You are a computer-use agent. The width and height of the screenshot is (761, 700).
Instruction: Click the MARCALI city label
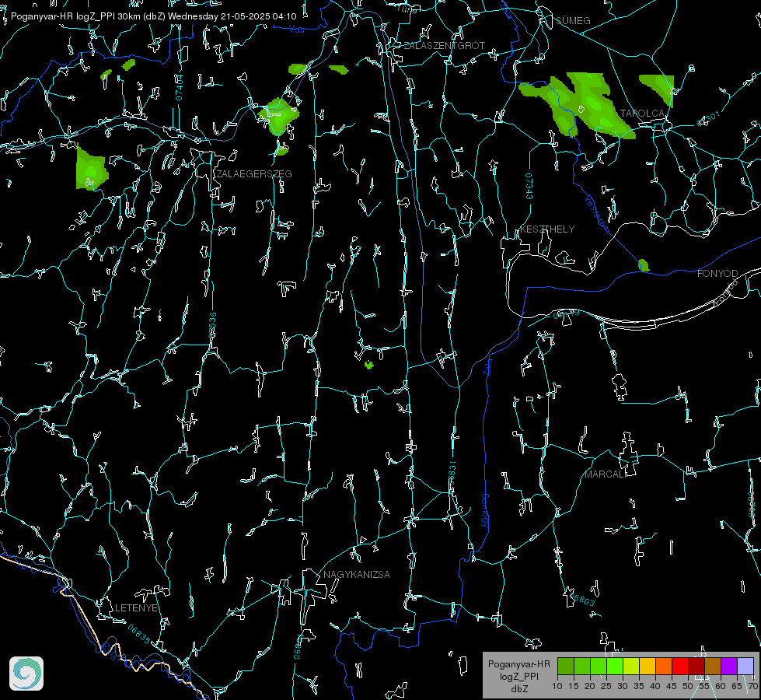(606, 474)
